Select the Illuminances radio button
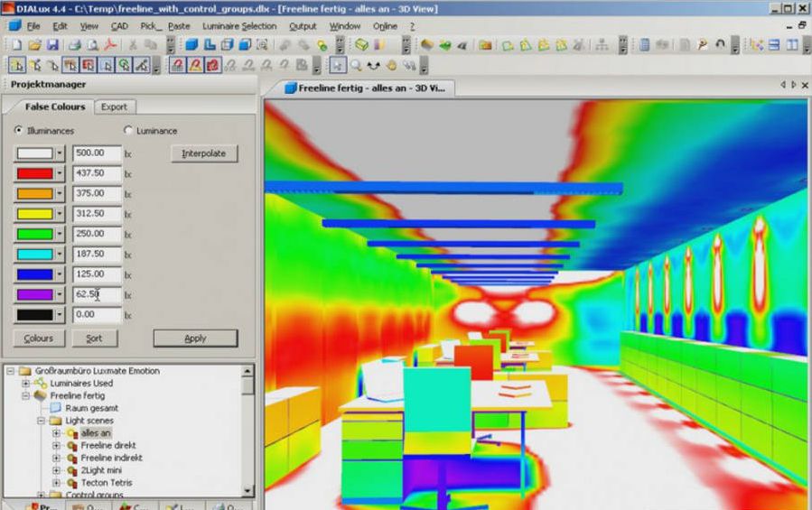The height and width of the screenshot is (510, 812). 19,131
